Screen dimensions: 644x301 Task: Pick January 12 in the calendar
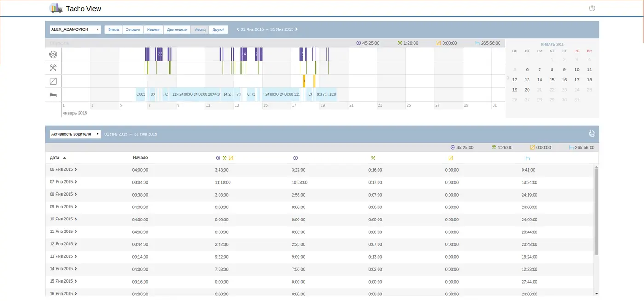click(x=515, y=80)
